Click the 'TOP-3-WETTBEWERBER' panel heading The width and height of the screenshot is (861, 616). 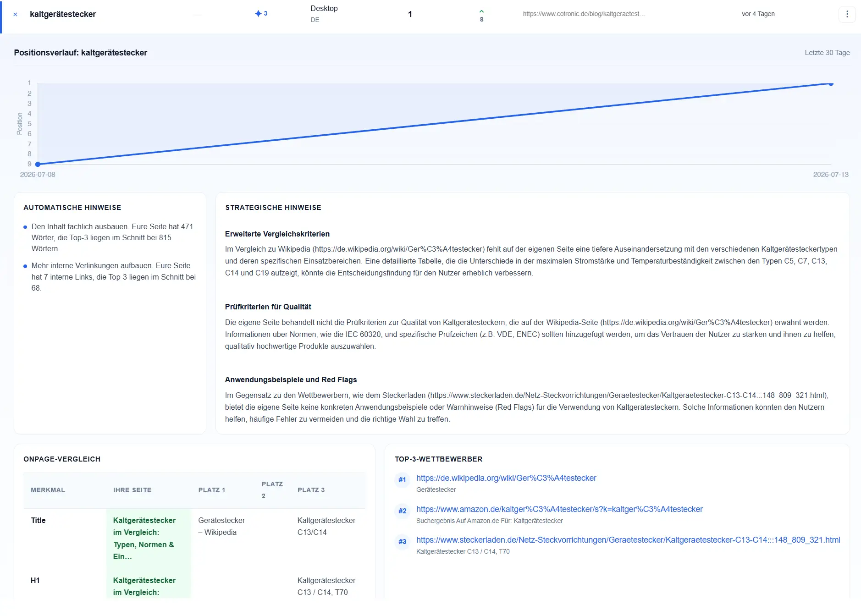[x=438, y=459]
